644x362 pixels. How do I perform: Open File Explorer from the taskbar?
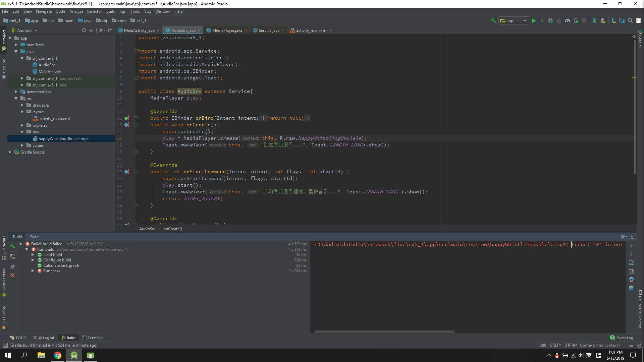[x=41, y=355]
